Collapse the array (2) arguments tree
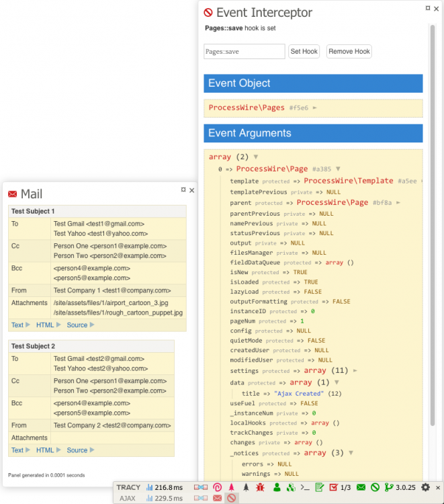This screenshot has height=504, width=444. [x=256, y=157]
